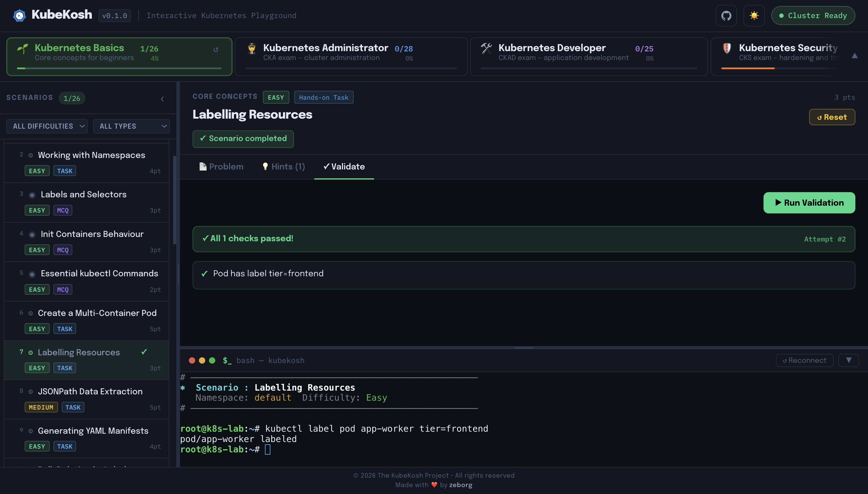Click the shield icon of Kubernetes Security
The height and width of the screenshot is (494, 868).
click(726, 49)
